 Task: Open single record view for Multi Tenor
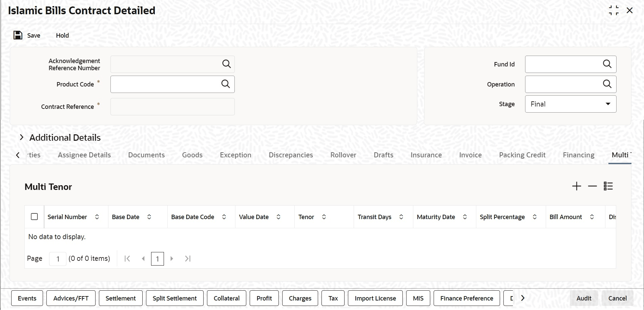[x=608, y=186]
